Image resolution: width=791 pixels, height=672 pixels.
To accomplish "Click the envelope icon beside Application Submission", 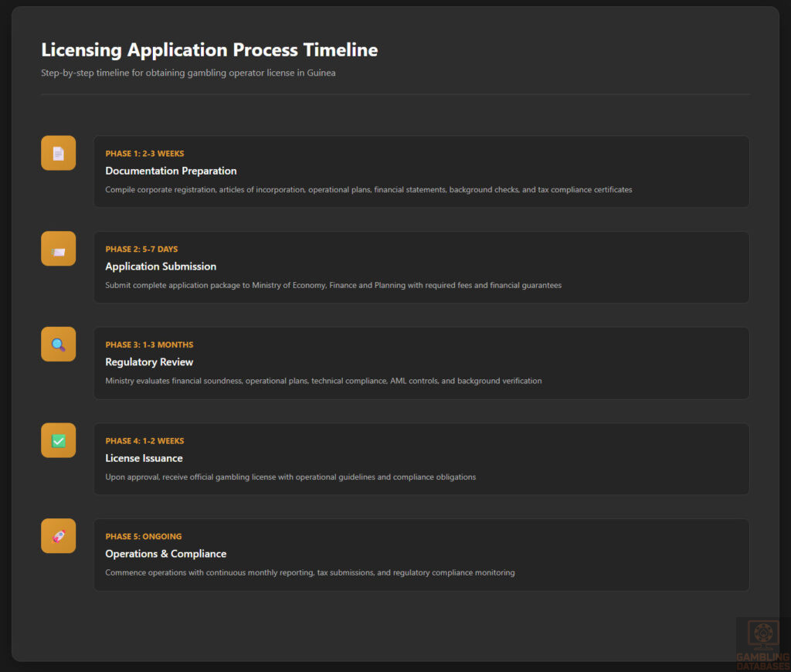I will (x=58, y=248).
